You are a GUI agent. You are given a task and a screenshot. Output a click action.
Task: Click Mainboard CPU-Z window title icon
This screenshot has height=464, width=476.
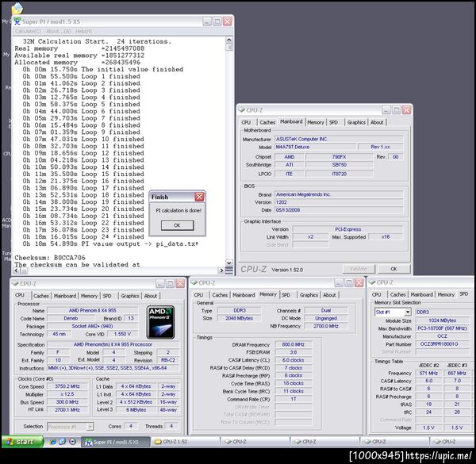pos(242,110)
